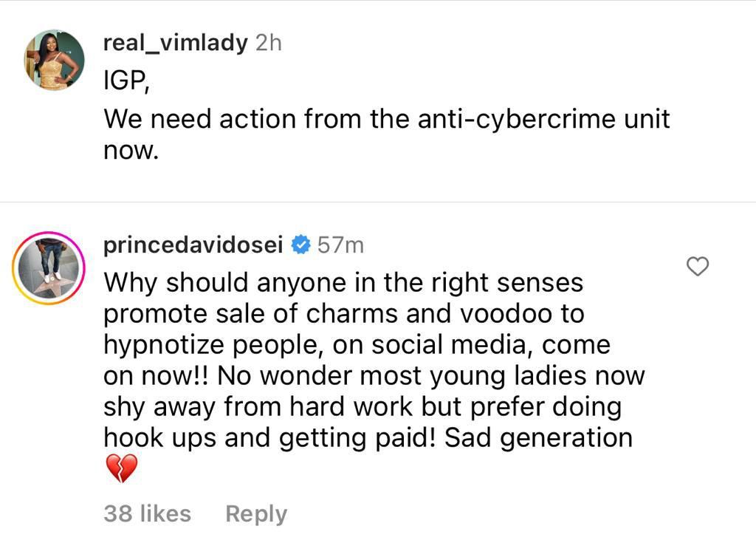This screenshot has height=543, width=756.
Task: Open real_vimlady's profile picture
Action: [x=55, y=60]
